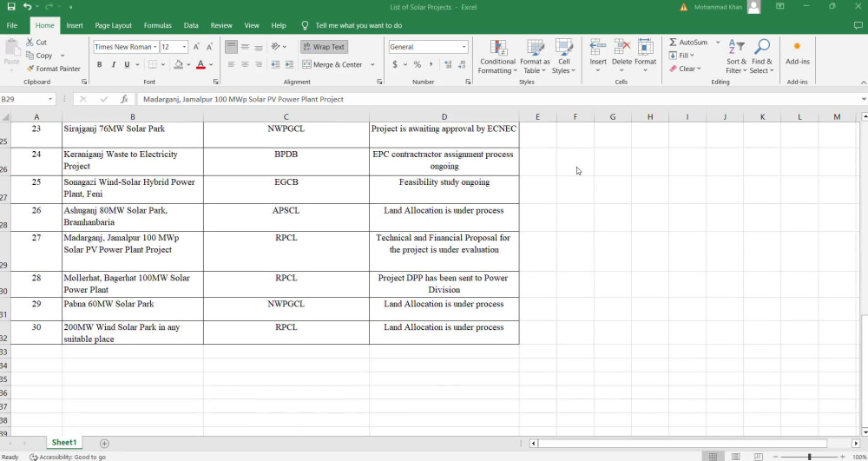
Task: Expand the Merge & Center dropdown arrow
Action: click(x=372, y=65)
